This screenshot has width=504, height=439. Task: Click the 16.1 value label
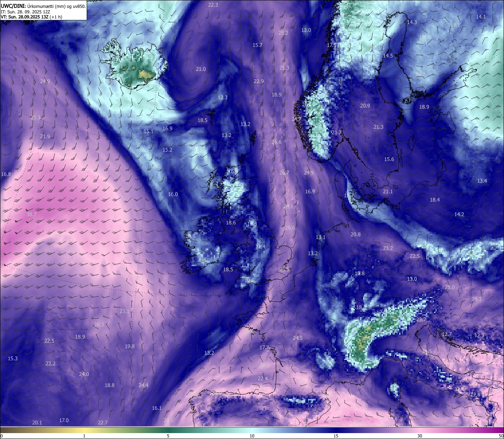pyautogui.click(x=157, y=408)
